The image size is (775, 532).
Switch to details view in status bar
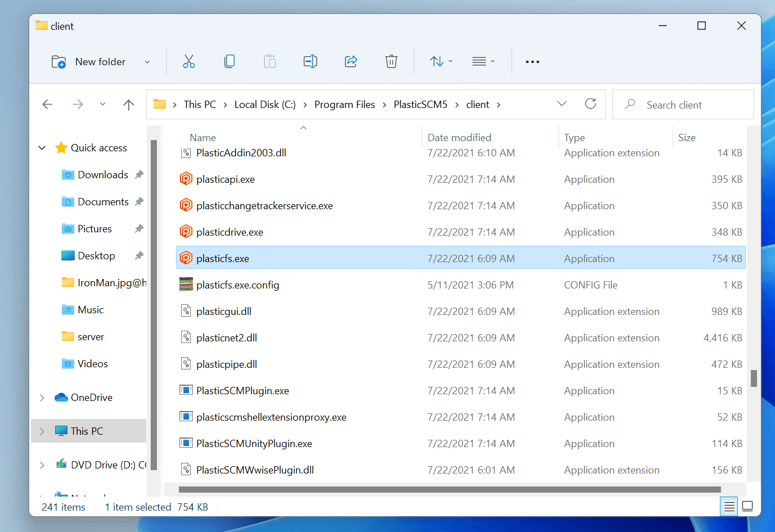tap(728, 506)
